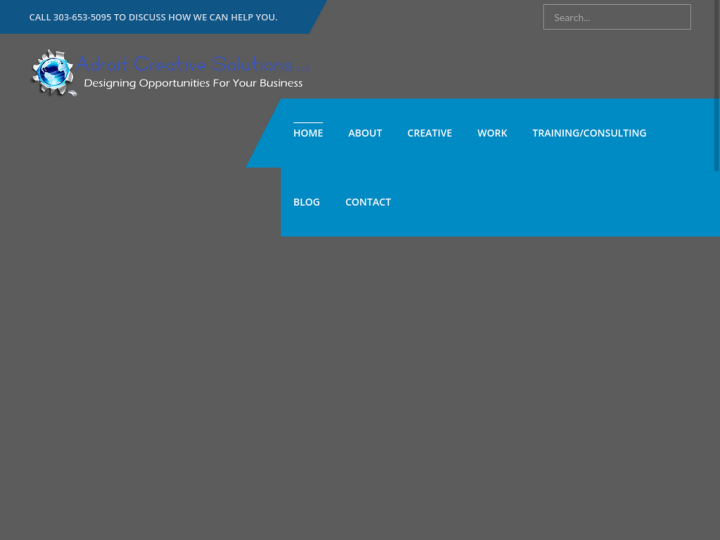Screen dimensions: 720x540
Task: Go to the HOME menu item
Action: 308,133
